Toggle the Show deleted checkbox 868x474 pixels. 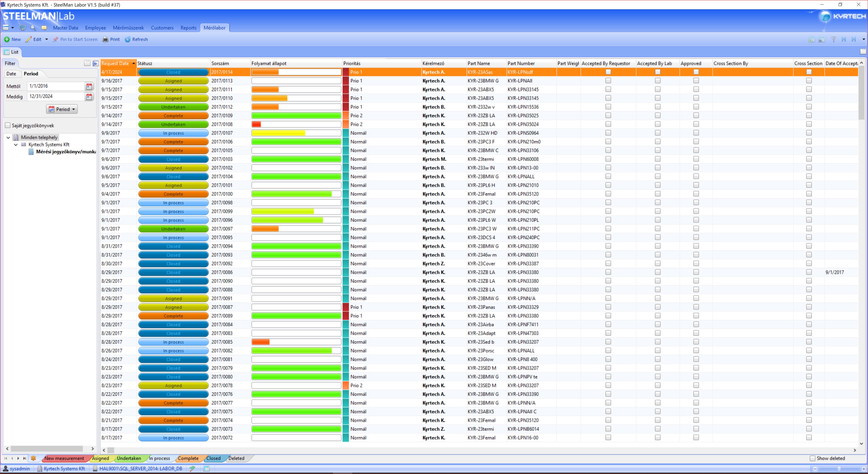point(812,458)
